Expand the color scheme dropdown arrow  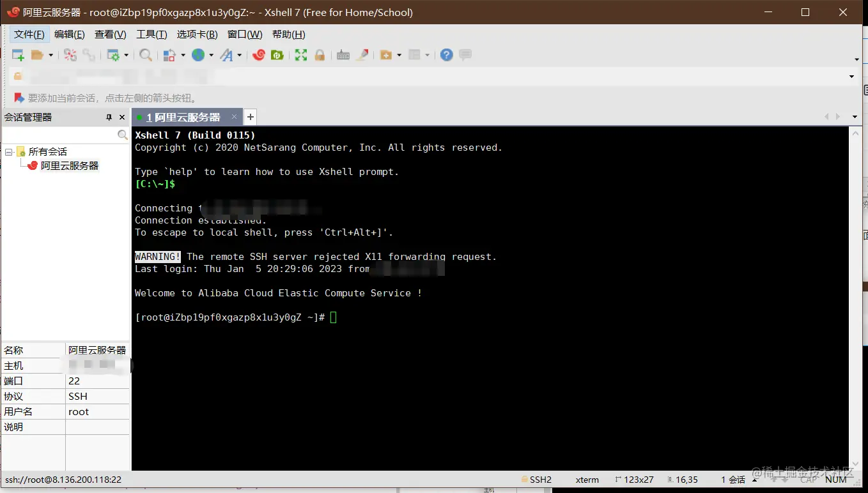pos(183,55)
